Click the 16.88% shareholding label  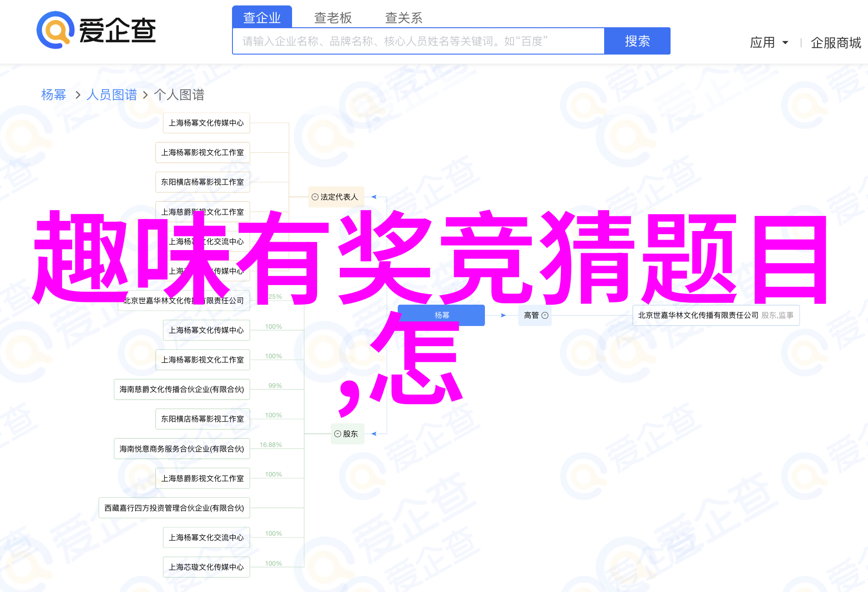coord(271,445)
